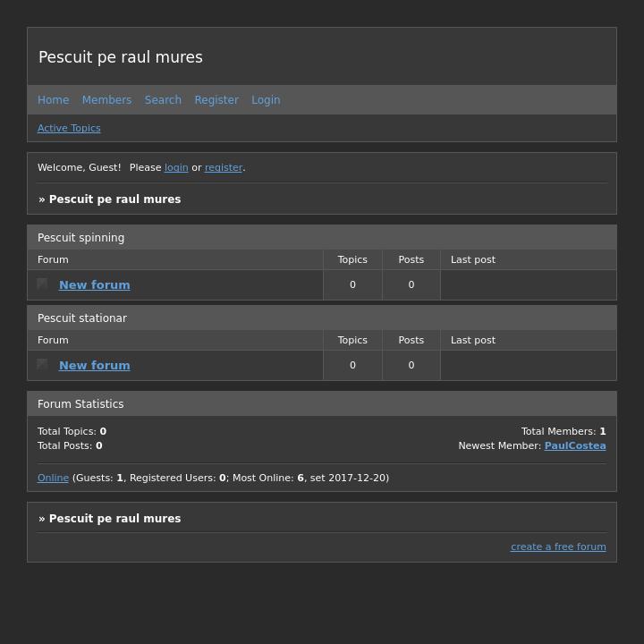This screenshot has height=644, width=644.
Task: Open New forum in Pescuit stationar category
Action: tap(94, 366)
